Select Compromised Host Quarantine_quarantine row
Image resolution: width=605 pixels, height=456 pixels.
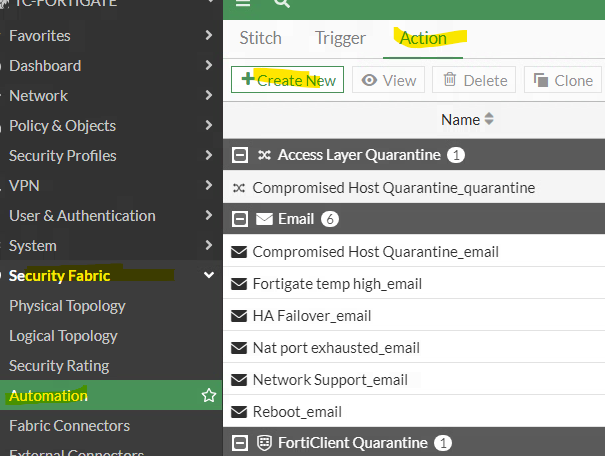pyautogui.click(x=414, y=188)
